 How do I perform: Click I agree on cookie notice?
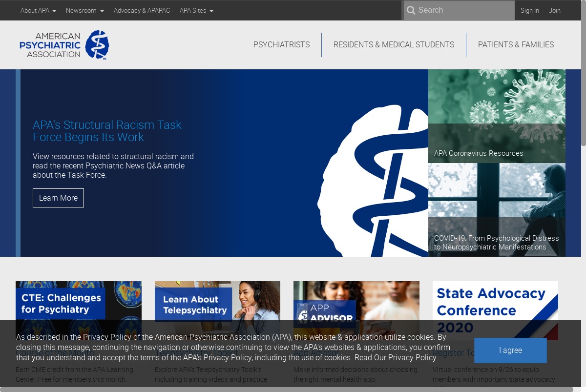click(x=510, y=351)
